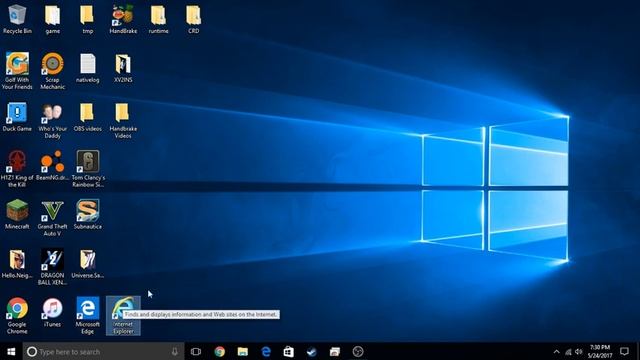
Task: Open network status in system tray
Action: coord(568,351)
